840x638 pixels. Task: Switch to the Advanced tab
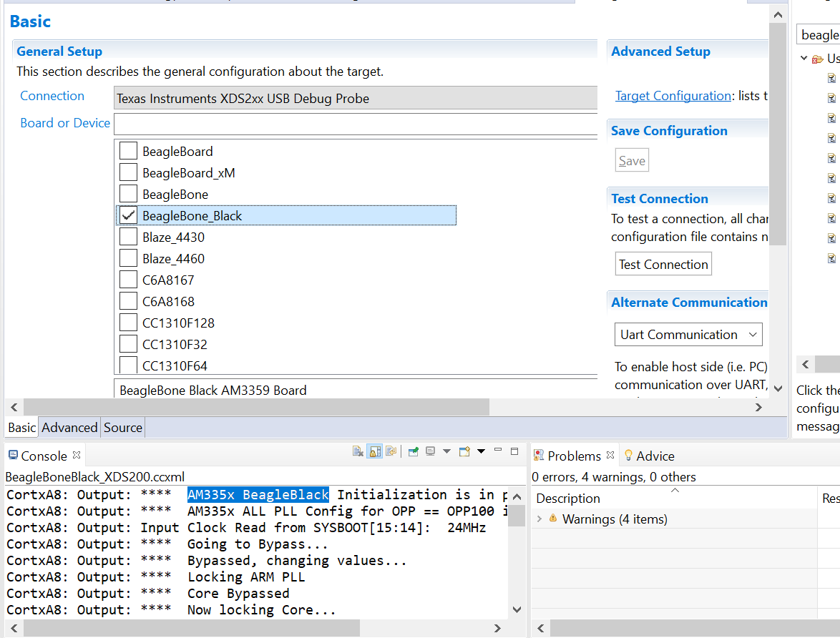(x=69, y=428)
